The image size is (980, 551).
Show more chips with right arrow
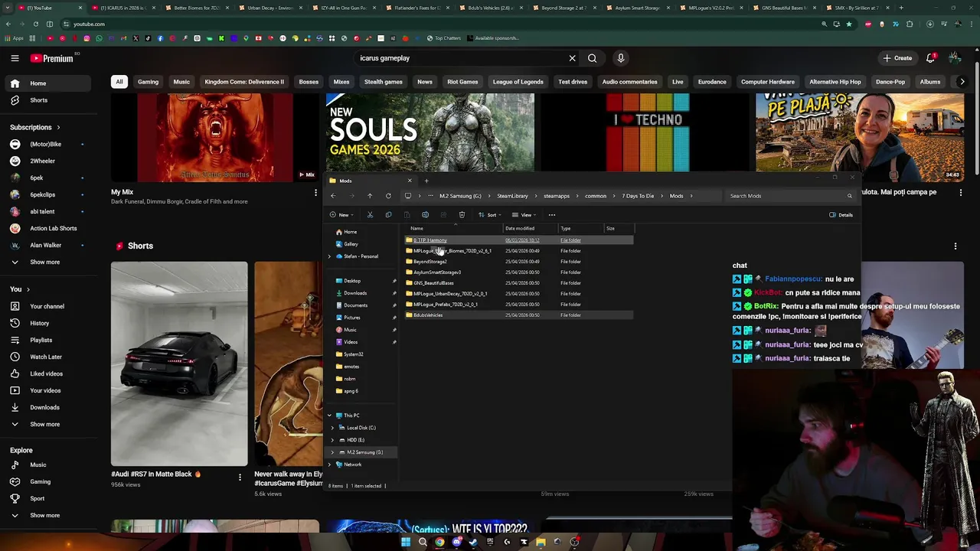pos(962,82)
